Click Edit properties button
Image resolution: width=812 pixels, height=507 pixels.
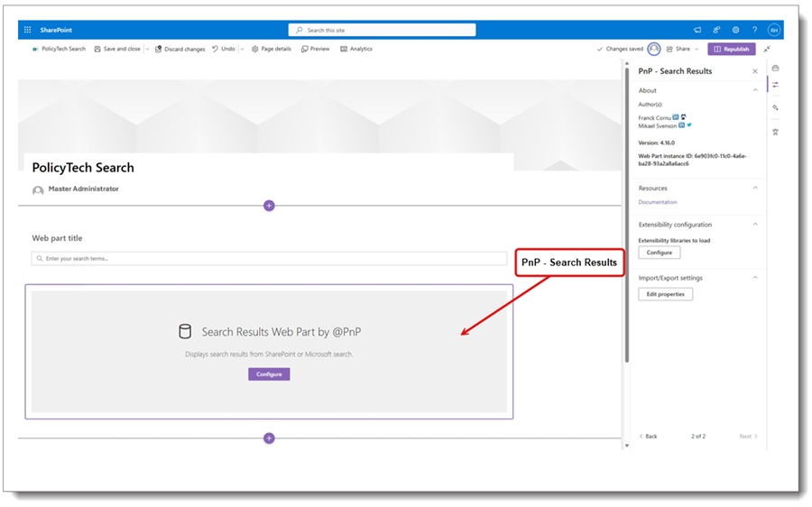(x=665, y=294)
